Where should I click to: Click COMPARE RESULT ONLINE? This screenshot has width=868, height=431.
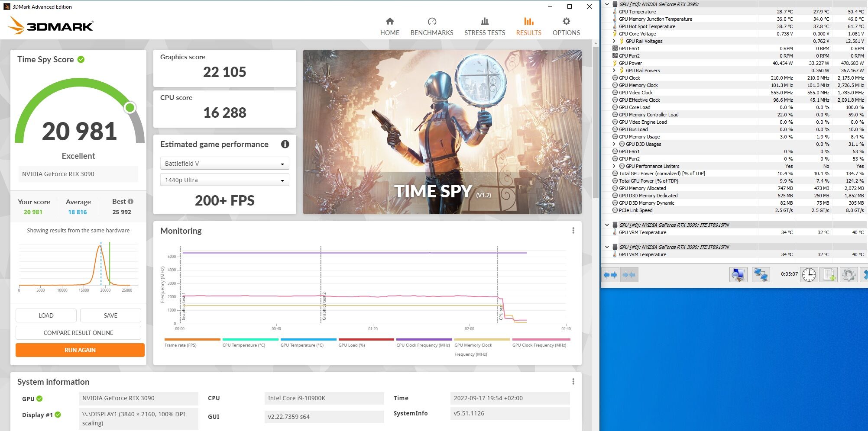point(78,333)
